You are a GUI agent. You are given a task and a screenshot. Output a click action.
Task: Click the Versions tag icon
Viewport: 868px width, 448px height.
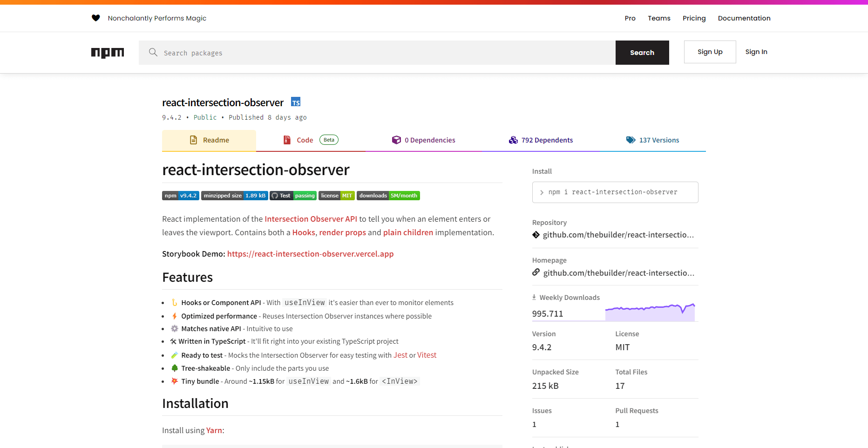tap(631, 140)
